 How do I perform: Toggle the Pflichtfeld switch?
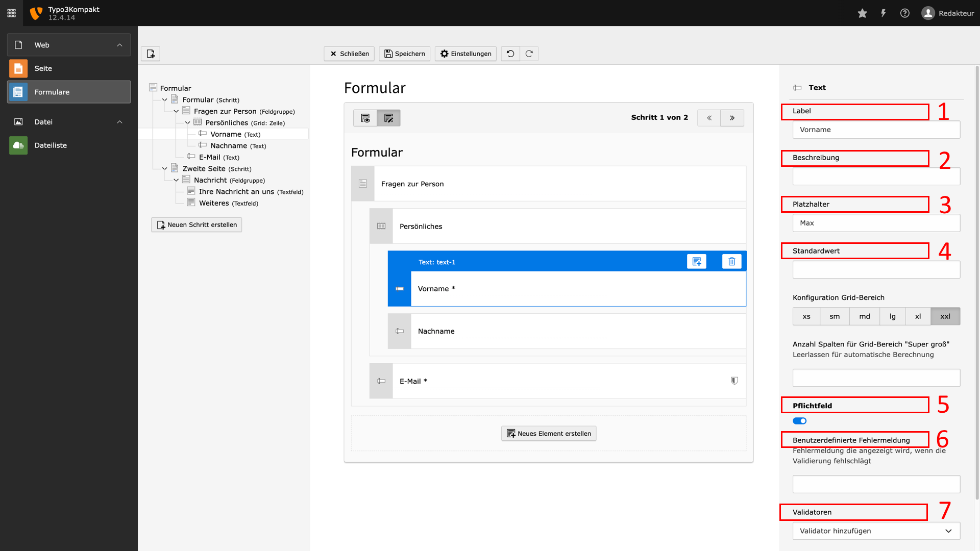(x=799, y=421)
